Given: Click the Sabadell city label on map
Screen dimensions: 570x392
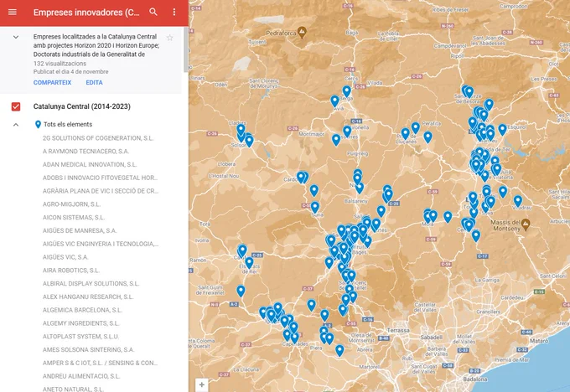Looking at the screenshot, I should pyautogui.click(x=432, y=338).
